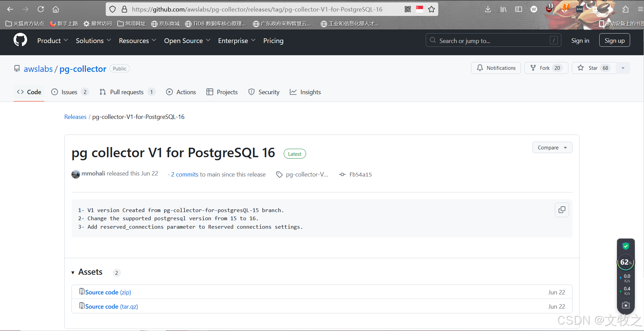The height and width of the screenshot is (331, 644).
Task: Click the W extension icon in toolbar
Action: 534,9
